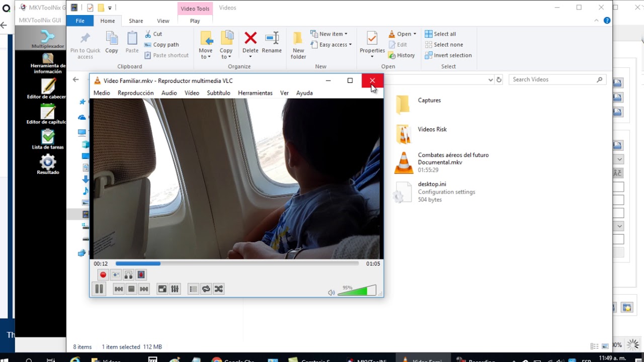Viewport: 644px width, 362px height.
Task: Mute VLC audio via speaker icon
Action: click(x=331, y=292)
